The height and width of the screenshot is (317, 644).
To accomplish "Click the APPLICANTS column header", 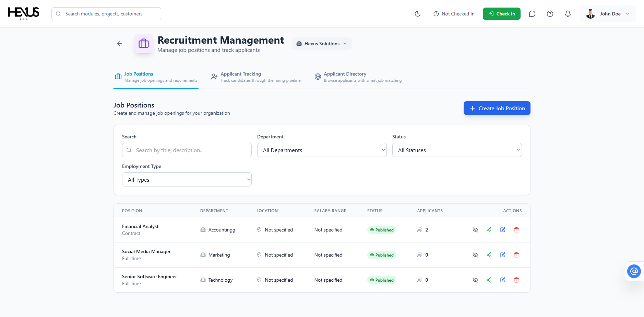I will [430, 211].
